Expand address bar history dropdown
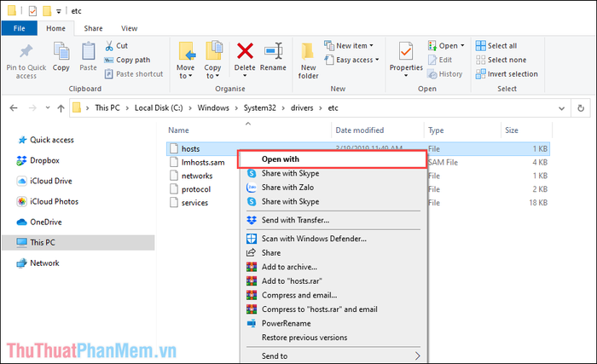This screenshot has width=597, height=364. coord(561,108)
